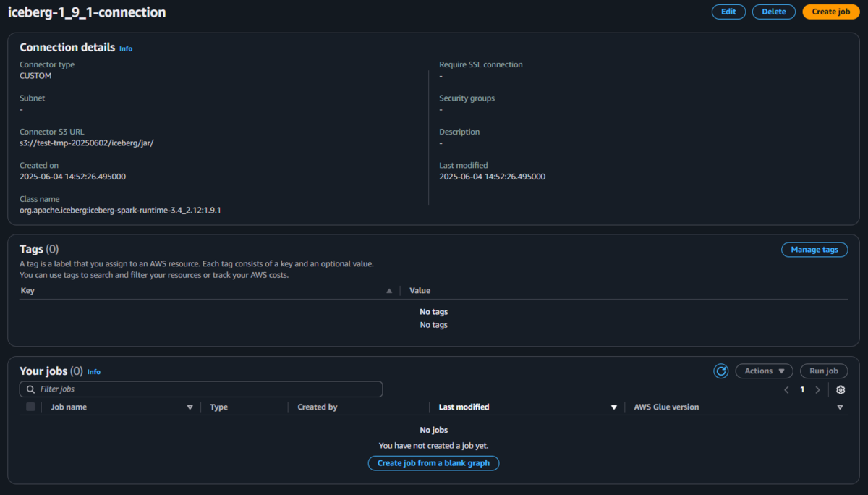This screenshot has width=868, height=495.
Task: Sort jobs by Job name
Action: pyautogui.click(x=190, y=407)
